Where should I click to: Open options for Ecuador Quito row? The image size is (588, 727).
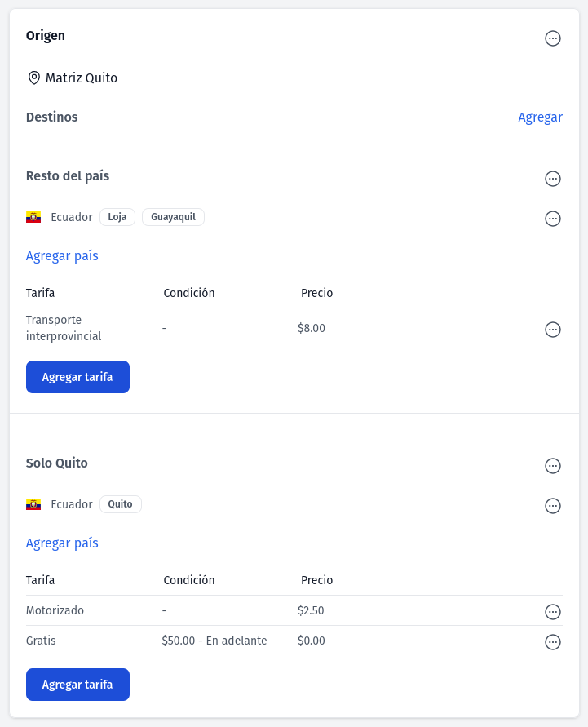coord(552,505)
